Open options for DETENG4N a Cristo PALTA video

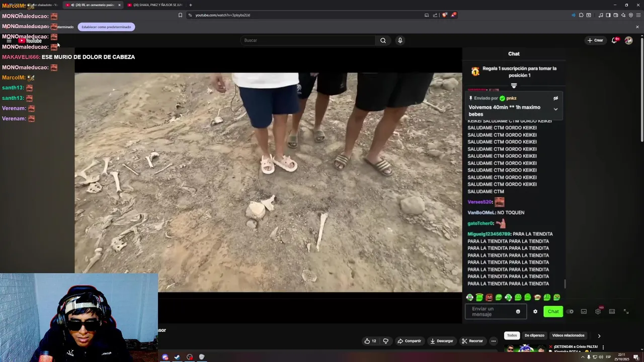(603, 347)
